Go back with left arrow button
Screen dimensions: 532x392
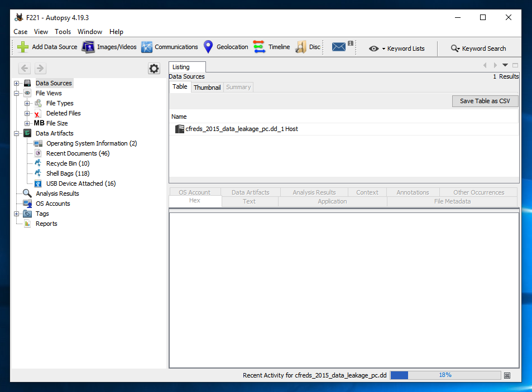25,69
